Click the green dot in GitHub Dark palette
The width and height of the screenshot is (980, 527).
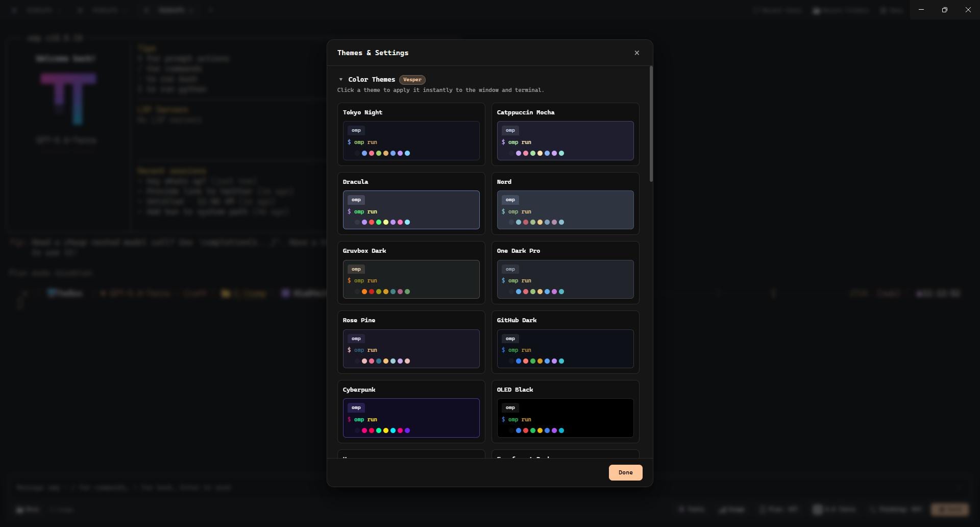coord(533,361)
